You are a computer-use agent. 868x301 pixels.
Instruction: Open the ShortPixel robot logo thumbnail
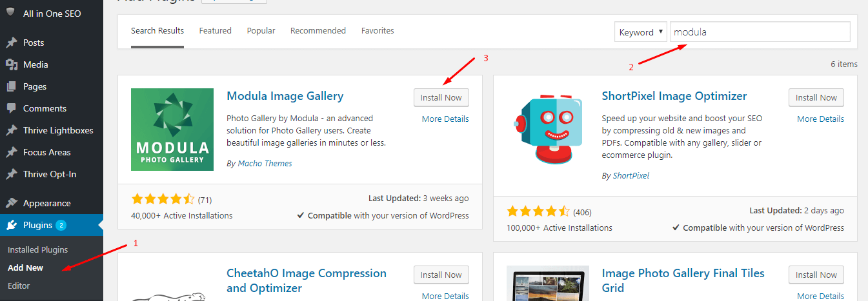click(x=547, y=130)
